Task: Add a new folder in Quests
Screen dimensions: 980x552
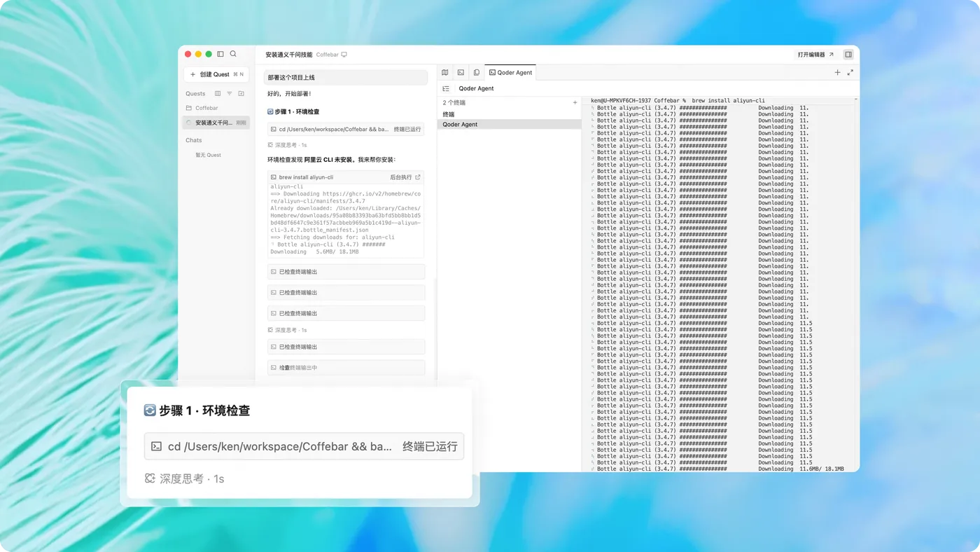Action: click(x=241, y=93)
